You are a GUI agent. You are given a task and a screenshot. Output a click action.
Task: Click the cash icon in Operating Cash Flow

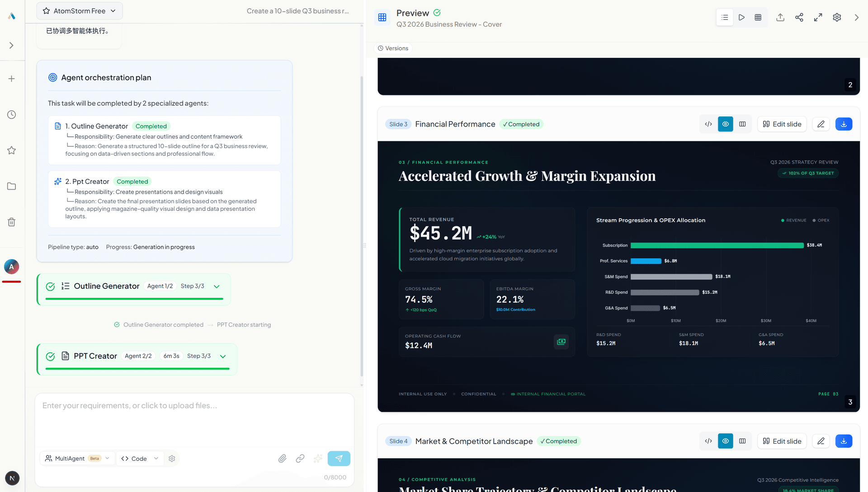pyautogui.click(x=561, y=342)
